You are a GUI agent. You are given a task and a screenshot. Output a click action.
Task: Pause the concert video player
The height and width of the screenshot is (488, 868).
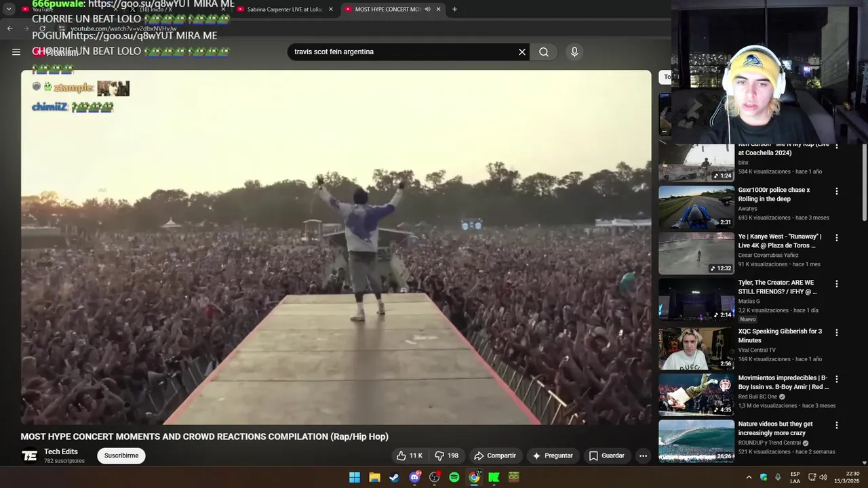(336, 247)
